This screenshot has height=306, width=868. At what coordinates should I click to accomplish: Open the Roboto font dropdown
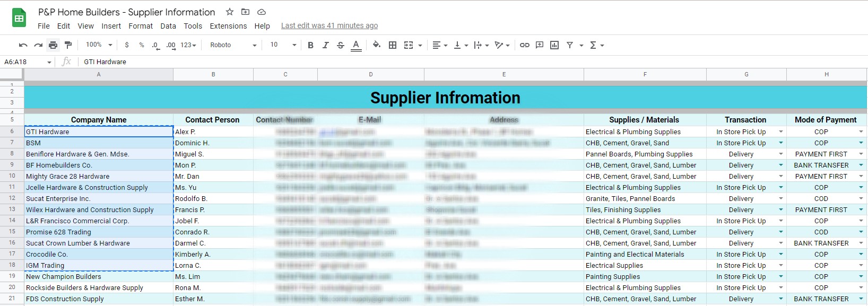point(233,45)
